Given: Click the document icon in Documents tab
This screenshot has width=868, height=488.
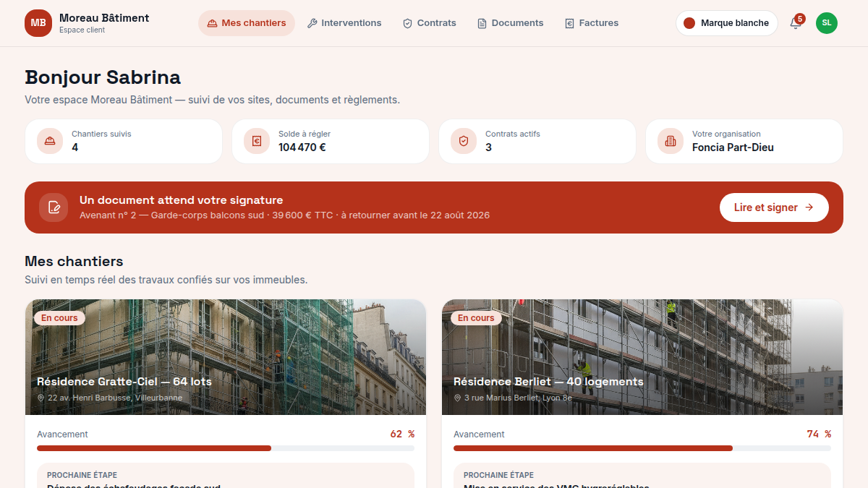Looking at the screenshot, I should (x=482, y=23).
